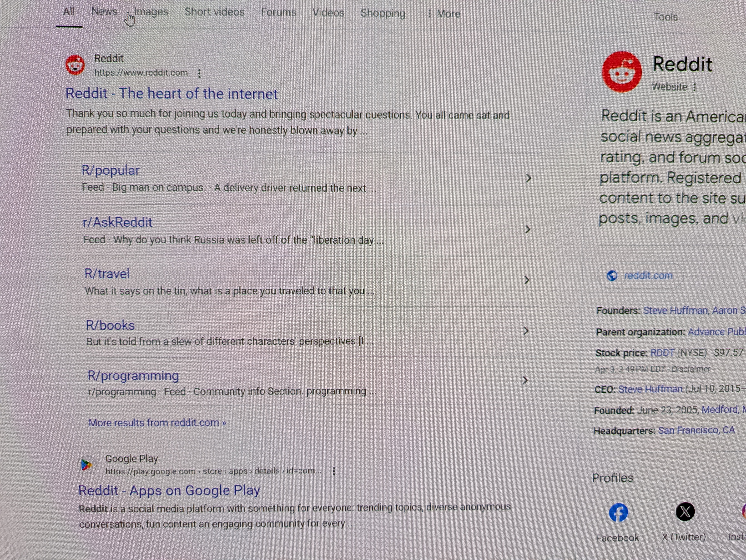Click the Google Play favicon icon
The image size is (746, 560).
(87, 465)
